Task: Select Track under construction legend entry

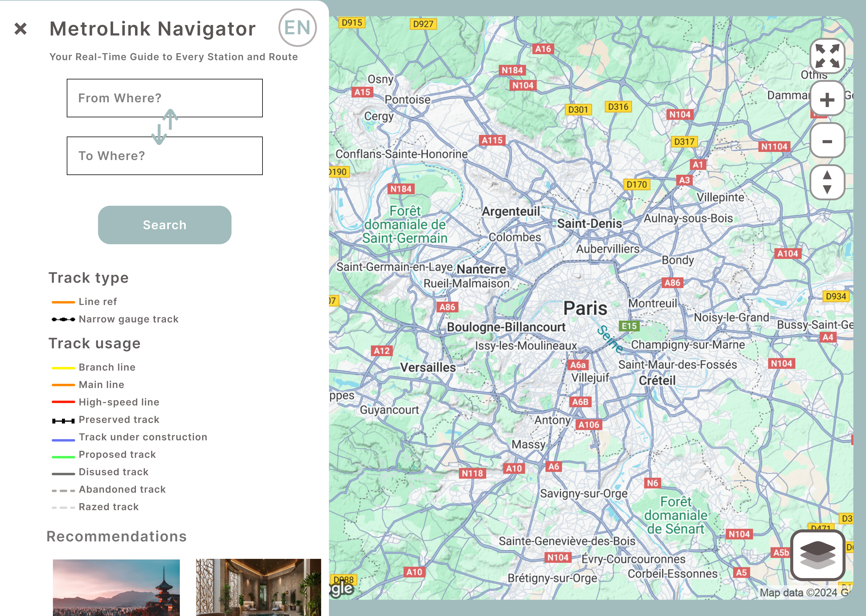Action: pyautogui.click(x=129, y=437)
